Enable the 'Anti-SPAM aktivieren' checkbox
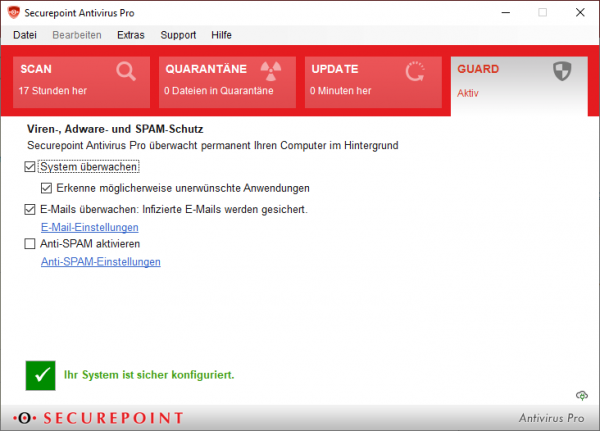 pyautogui.click(x=30, y=244)
